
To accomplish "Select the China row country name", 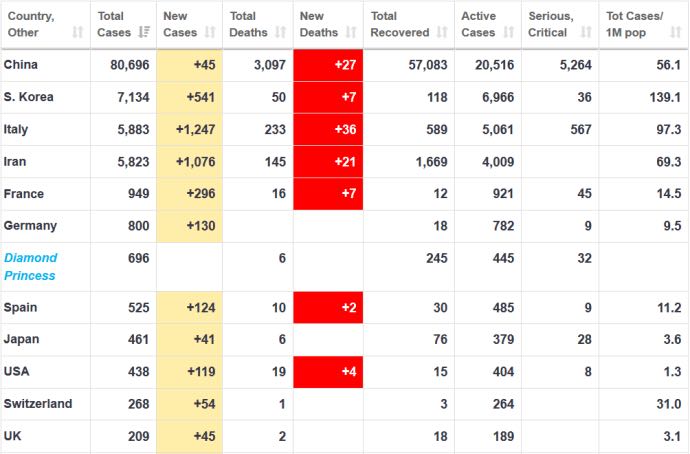I will 21,65.
